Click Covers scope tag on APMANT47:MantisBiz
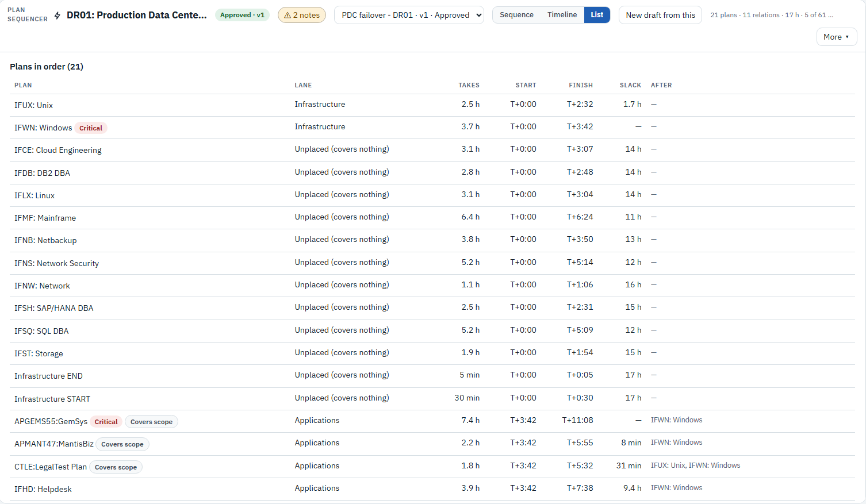866x504 pixels. [x=122, y=444]
